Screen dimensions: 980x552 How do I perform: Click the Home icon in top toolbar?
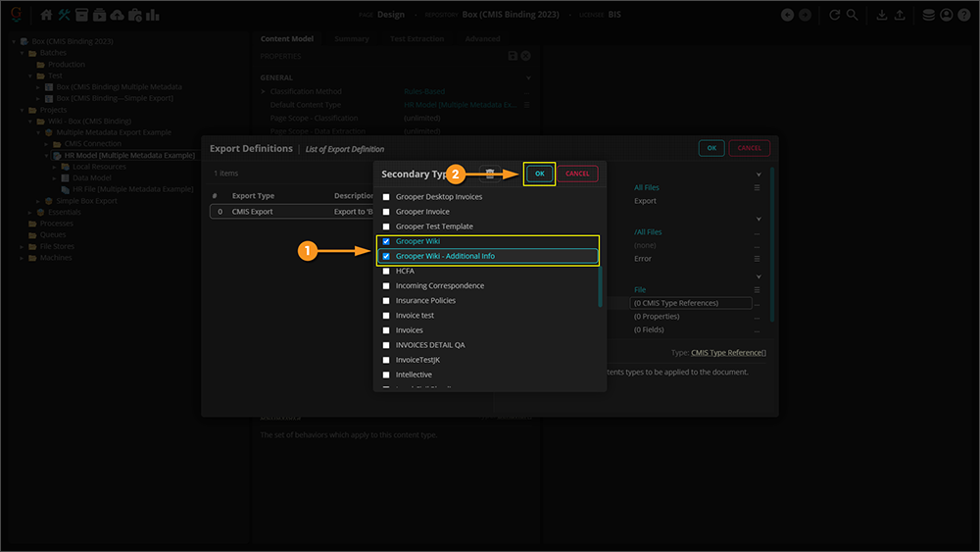[x=46, y=15]
